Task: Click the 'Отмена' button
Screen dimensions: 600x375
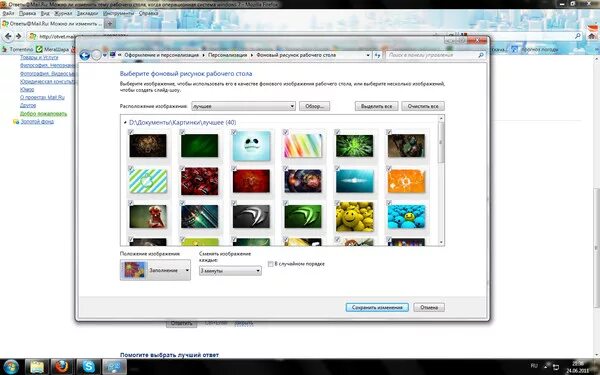Action: pos(429,307)
